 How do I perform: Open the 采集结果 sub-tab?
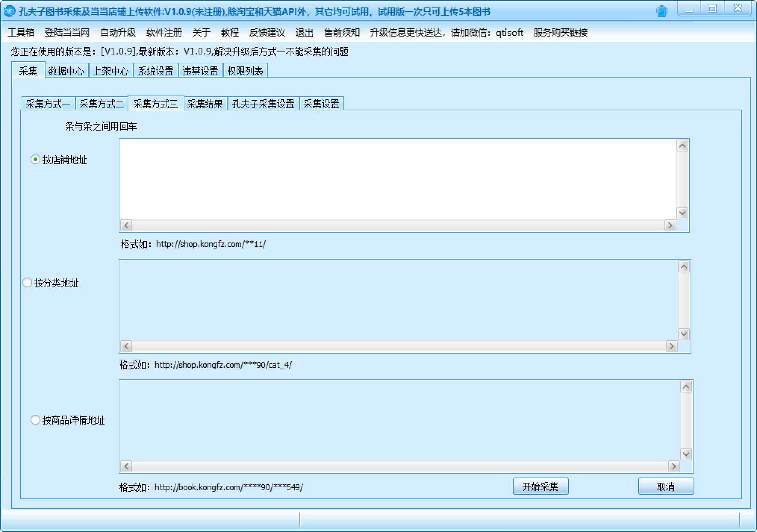[x=205, y=104]
